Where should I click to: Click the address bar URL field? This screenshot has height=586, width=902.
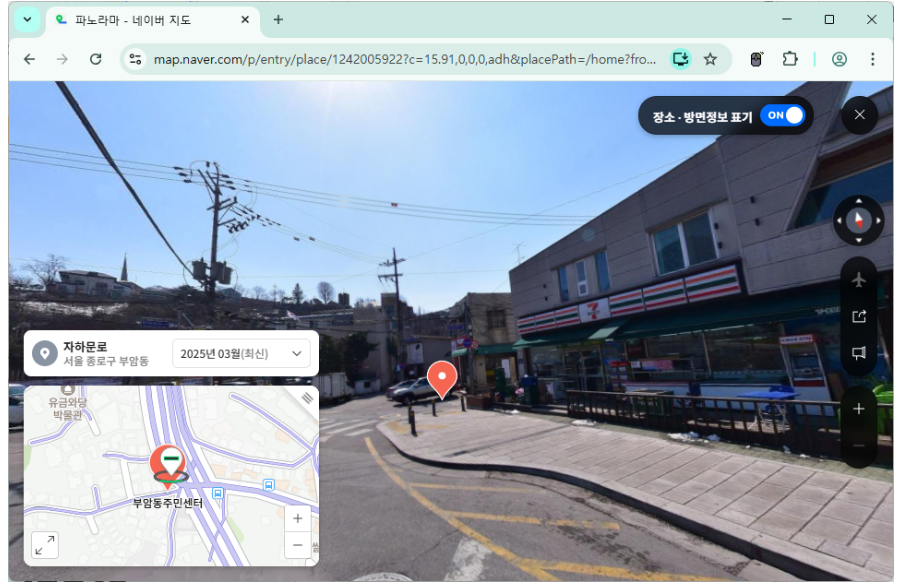coord(400,59)
